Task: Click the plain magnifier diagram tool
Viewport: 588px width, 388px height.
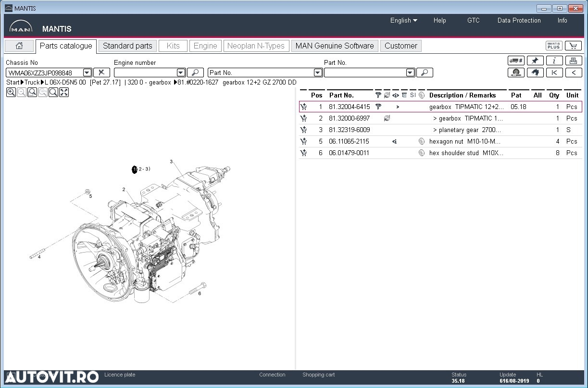Action: click(53, 92)
